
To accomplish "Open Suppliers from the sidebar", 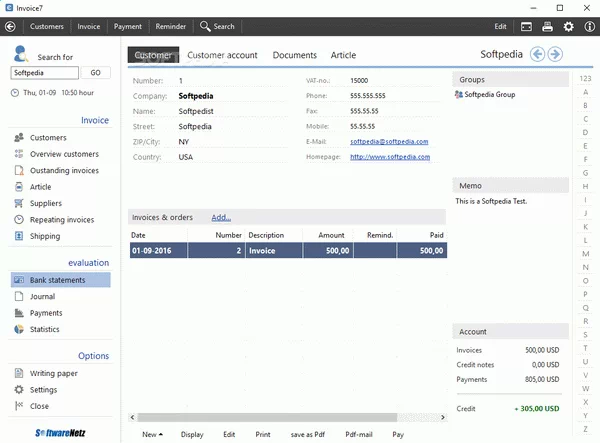I will coord(46,203).
